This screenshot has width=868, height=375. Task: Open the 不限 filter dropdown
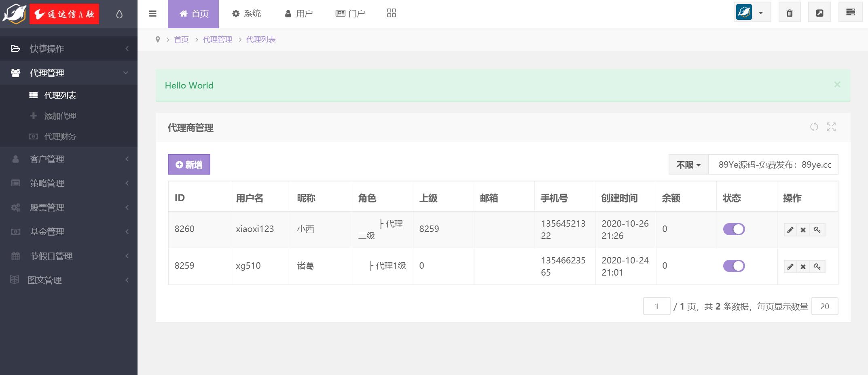click(688, 165)
